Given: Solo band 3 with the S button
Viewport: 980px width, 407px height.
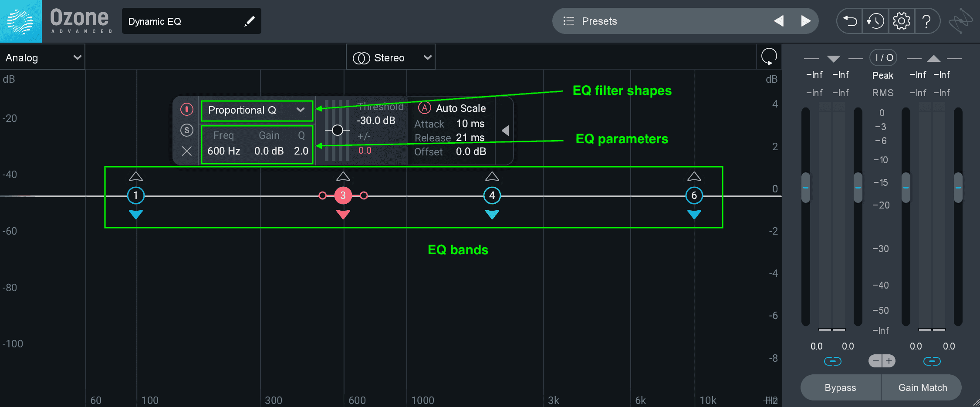Looking at the screenshot, I should point(186,130).
